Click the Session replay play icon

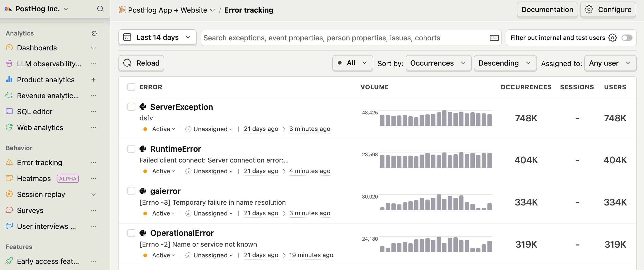click(x=9, y=194)
